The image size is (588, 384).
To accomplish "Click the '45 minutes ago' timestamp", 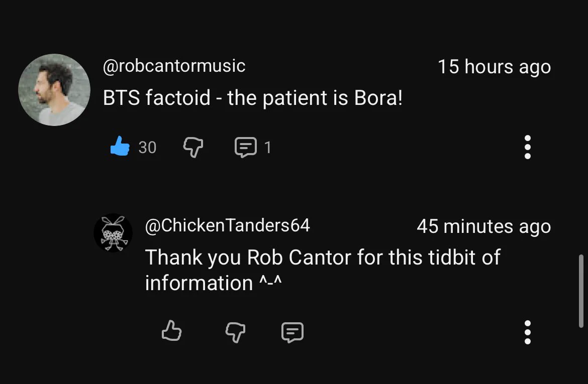I will (x=484, y=227).
